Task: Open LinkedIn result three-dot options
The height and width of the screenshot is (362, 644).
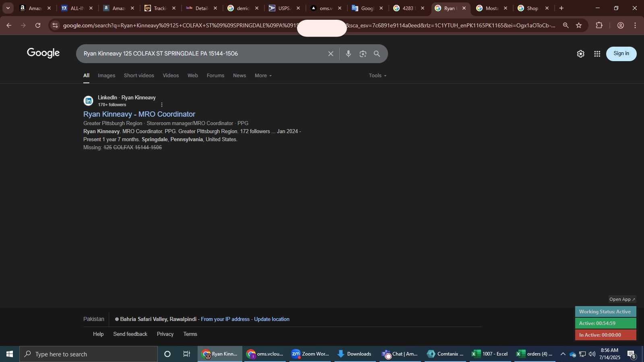Action: point(162,105)
